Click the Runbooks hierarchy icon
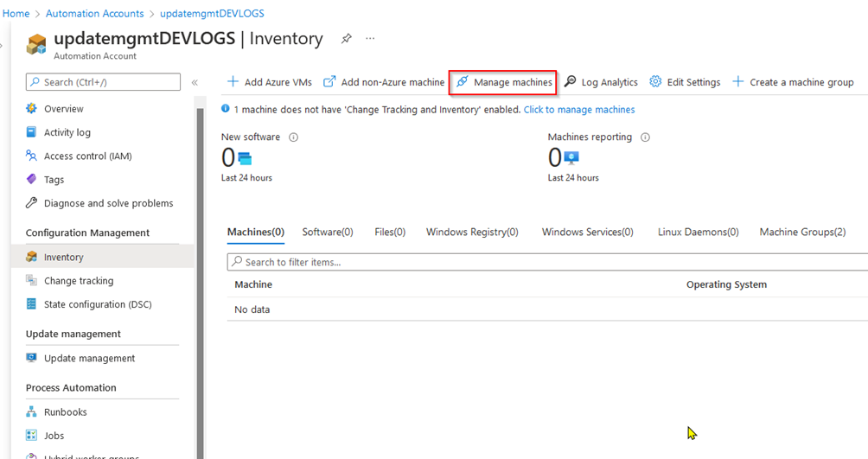Viewport: 868px width, 459px height. click(x=31, y=412)
